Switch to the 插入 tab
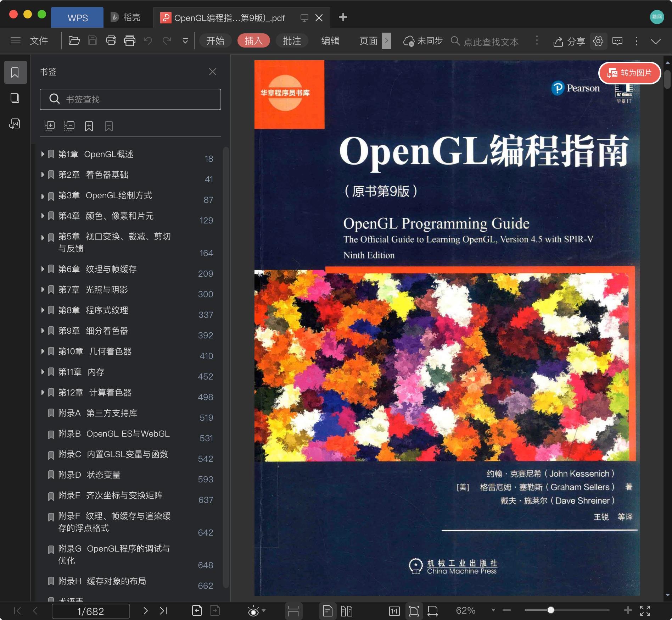The image size is (672, 620). [253, 41]
